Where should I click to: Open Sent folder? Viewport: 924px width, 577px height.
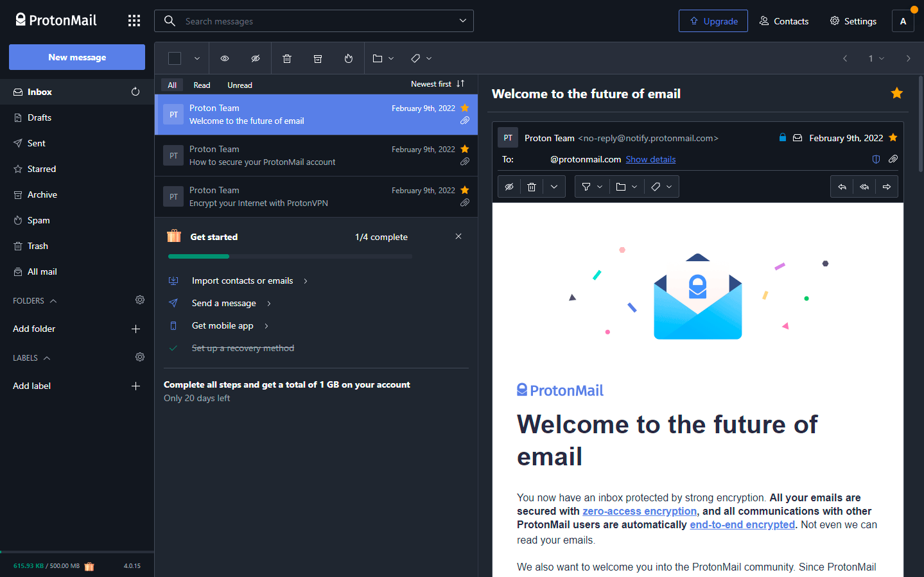coord(77,143)
